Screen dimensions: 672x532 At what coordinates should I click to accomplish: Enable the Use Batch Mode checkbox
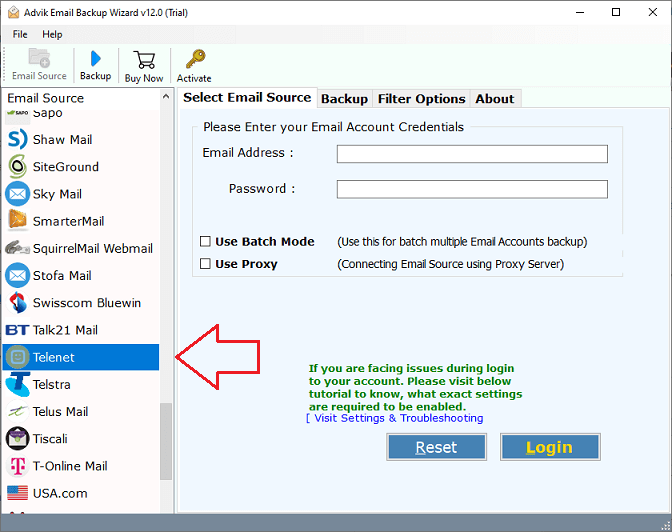pyautogui.click(x=205, y=241)
